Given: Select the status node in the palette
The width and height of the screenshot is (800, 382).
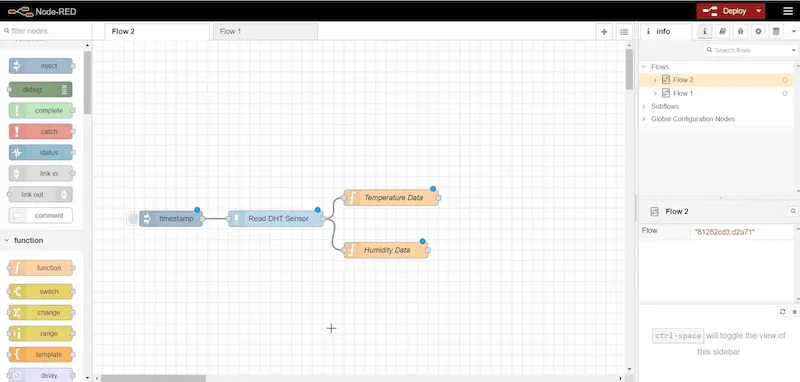Looking at the screenshot, I should point(41,152).
